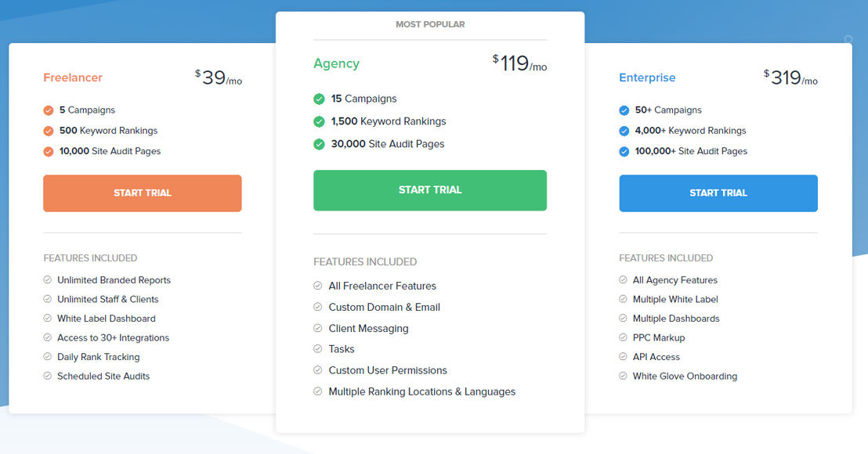
Task: Click blue check icon beside 50+ Campaigns
Action: click(624, 110)
